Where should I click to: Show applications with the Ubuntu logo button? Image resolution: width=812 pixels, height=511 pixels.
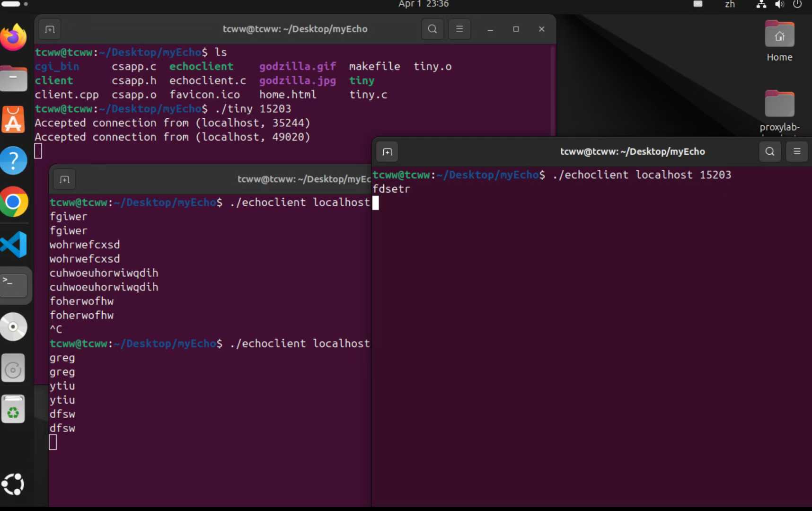click(13, 484)
